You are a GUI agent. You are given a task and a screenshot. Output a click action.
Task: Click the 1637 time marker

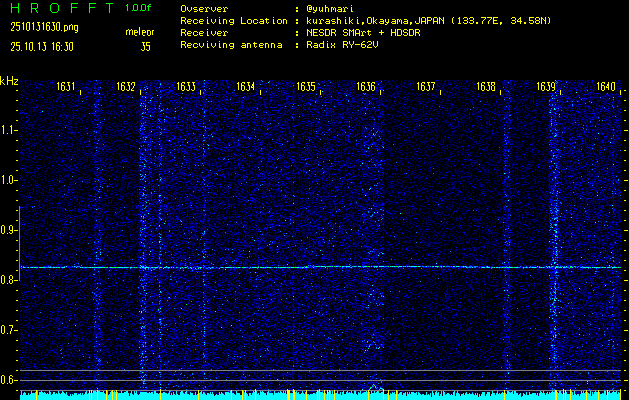[x=426, y=87]
